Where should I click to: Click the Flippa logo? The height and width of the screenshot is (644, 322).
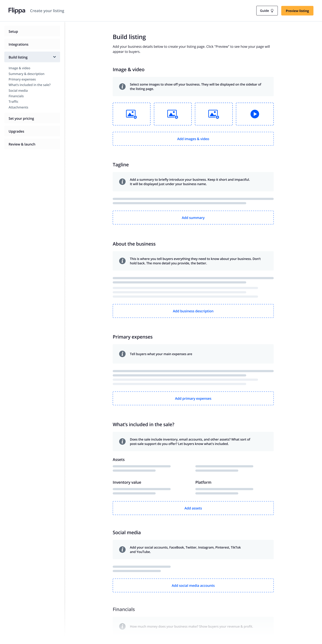tap(17, 10)
